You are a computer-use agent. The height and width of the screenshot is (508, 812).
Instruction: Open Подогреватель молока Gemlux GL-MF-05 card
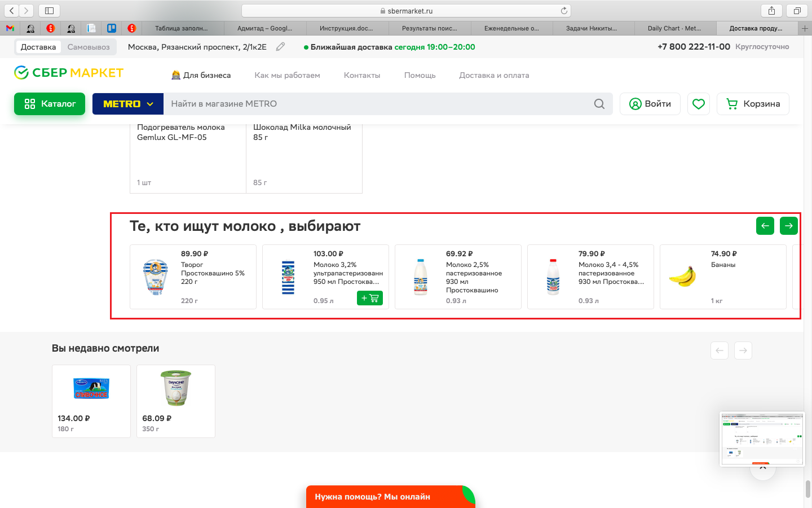tap(188, 158)
